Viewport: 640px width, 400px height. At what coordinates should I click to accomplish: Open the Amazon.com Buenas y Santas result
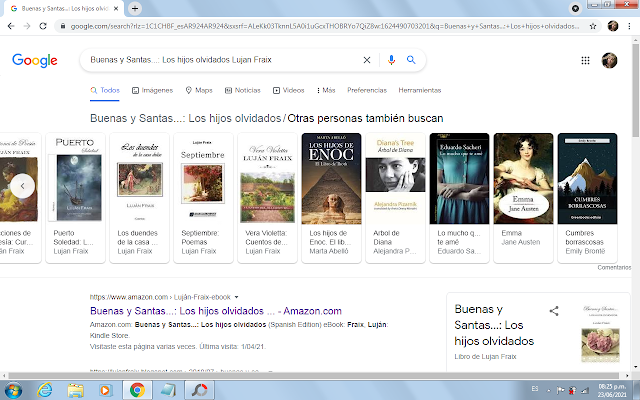pyautogui.click(x=216, y=311)
